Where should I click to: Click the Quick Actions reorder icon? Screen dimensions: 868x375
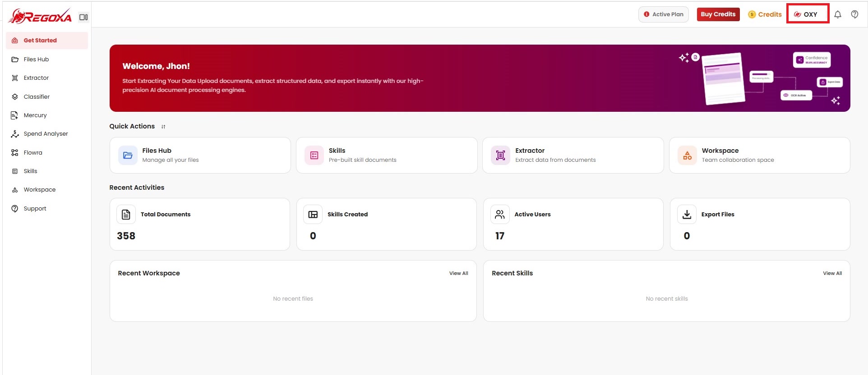163,127
